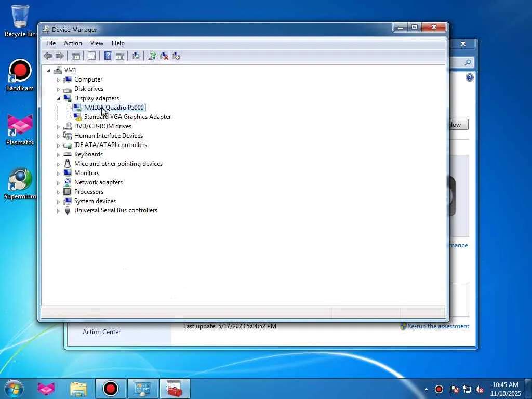Screen dimensions: 532x399
Task: Close the background window behind Device Manager
Action: pyautogui.click(x=463, y=44)
